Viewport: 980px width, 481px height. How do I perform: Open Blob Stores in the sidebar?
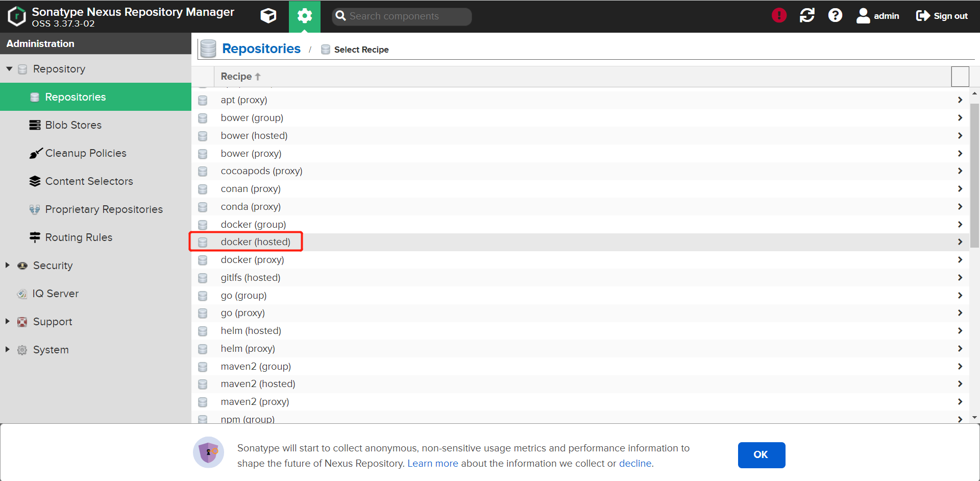(95, 125)
